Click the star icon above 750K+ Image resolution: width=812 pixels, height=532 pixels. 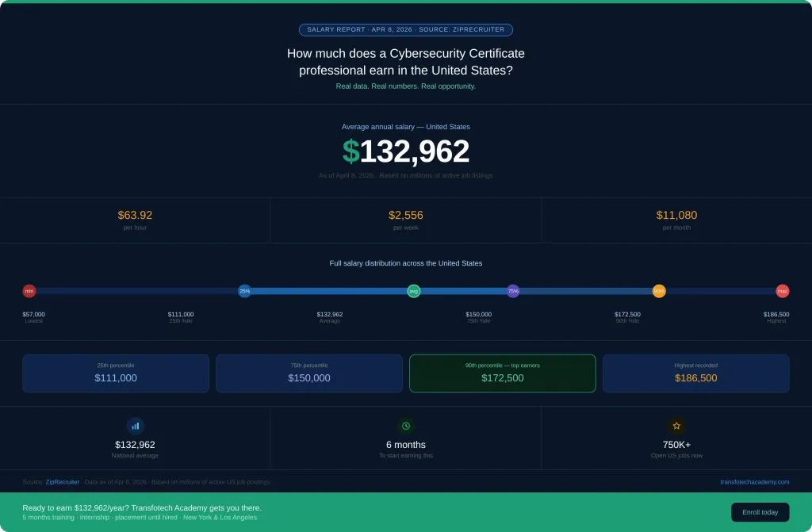click(x=676, y=426)
